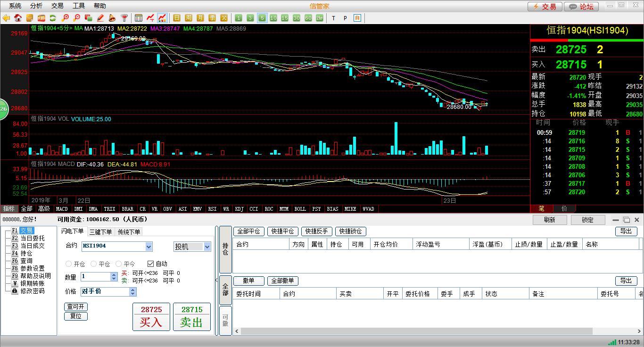This screenshot has height=347, width=644.
Task: Zoom in with the plus magnifier icon
Action: point(65,18)
